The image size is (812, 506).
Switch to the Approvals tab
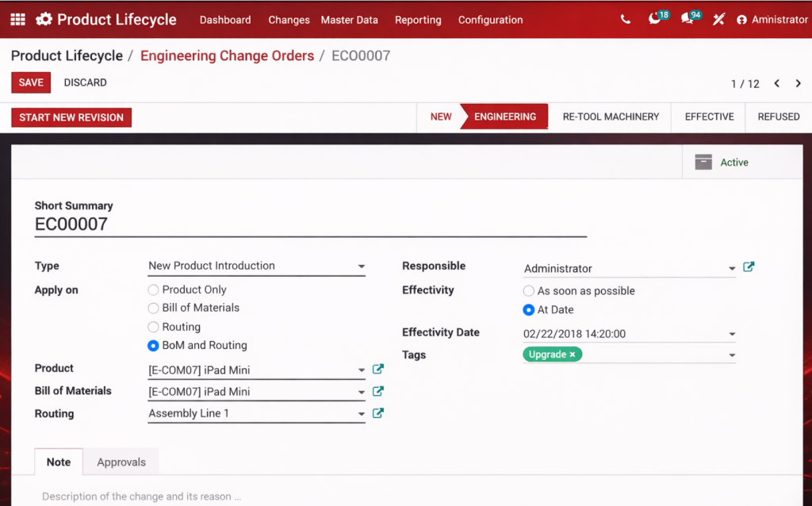pyautogui.click(x=121, y=462)
